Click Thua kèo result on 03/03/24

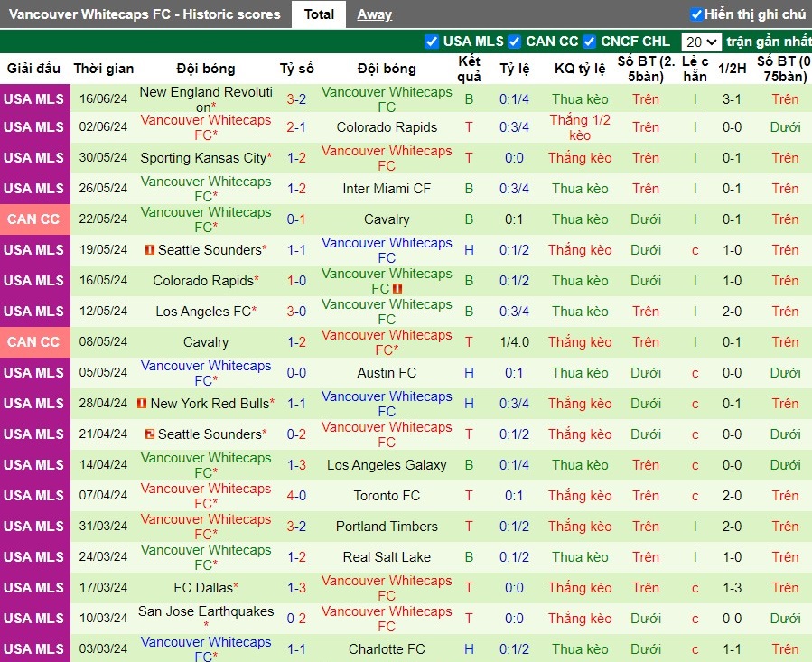[580, 649]
